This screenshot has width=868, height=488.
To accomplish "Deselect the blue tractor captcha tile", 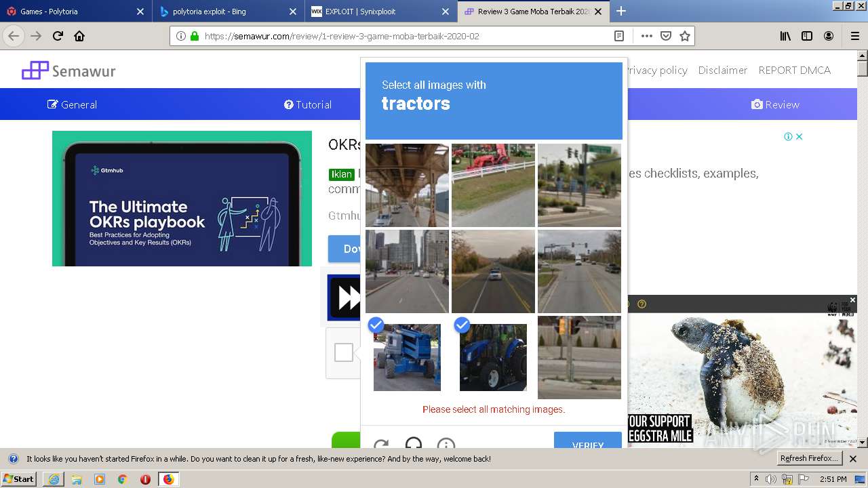I will click(x=493, y=357).
